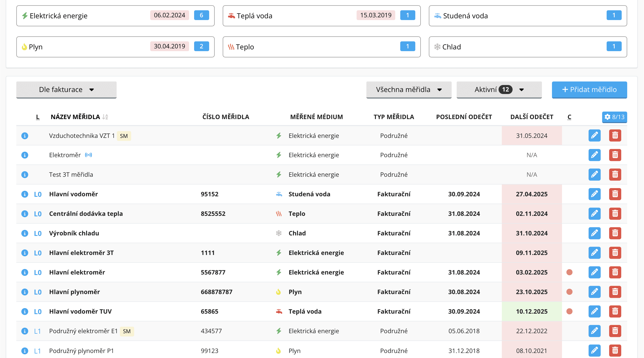Screen dimensions: 644x358
Task: Click the Přidat měřidlo button
Action: pyautogui.click(x=589, y=89)
